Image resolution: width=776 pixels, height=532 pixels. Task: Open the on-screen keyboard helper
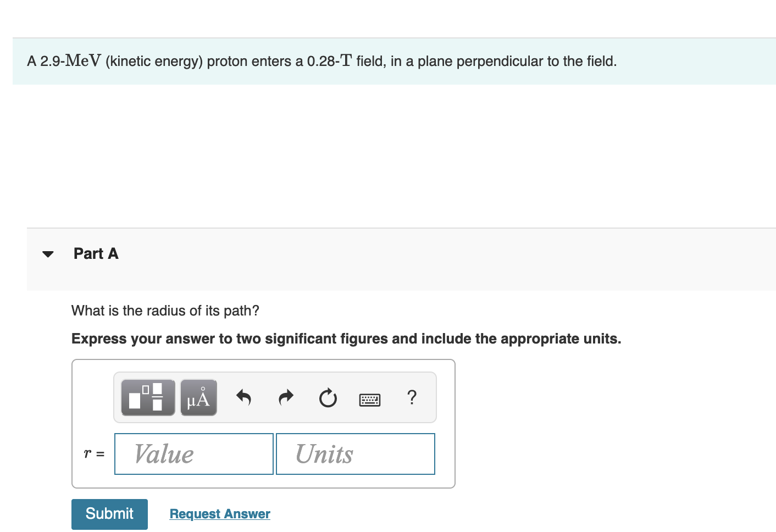pos(370,399)
